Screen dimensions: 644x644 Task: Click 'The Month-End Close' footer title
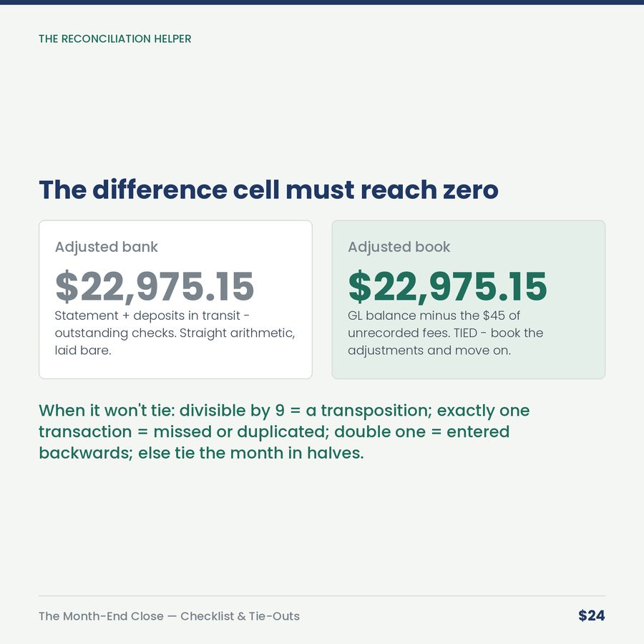click(x=101, y=616)
